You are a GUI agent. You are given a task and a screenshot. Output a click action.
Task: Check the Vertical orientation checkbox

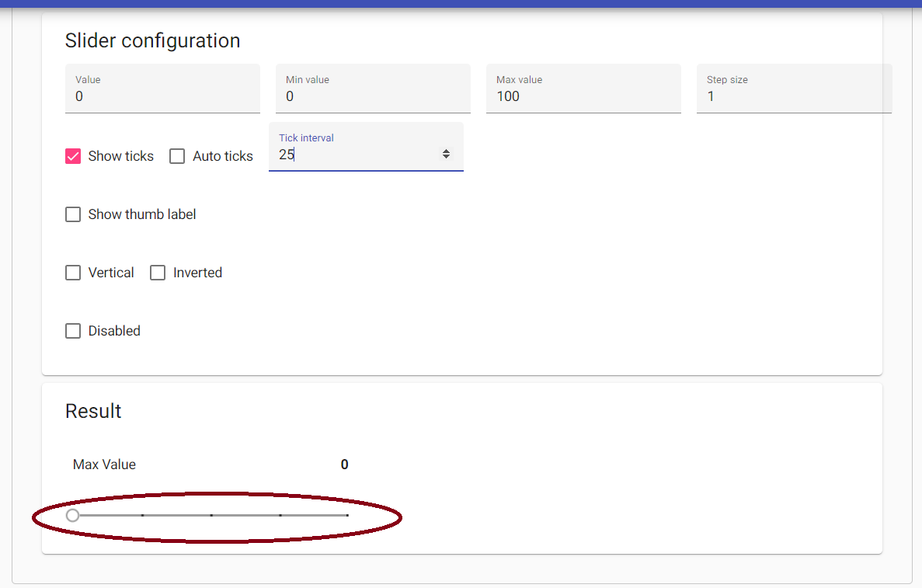click(x=73, y=273)
